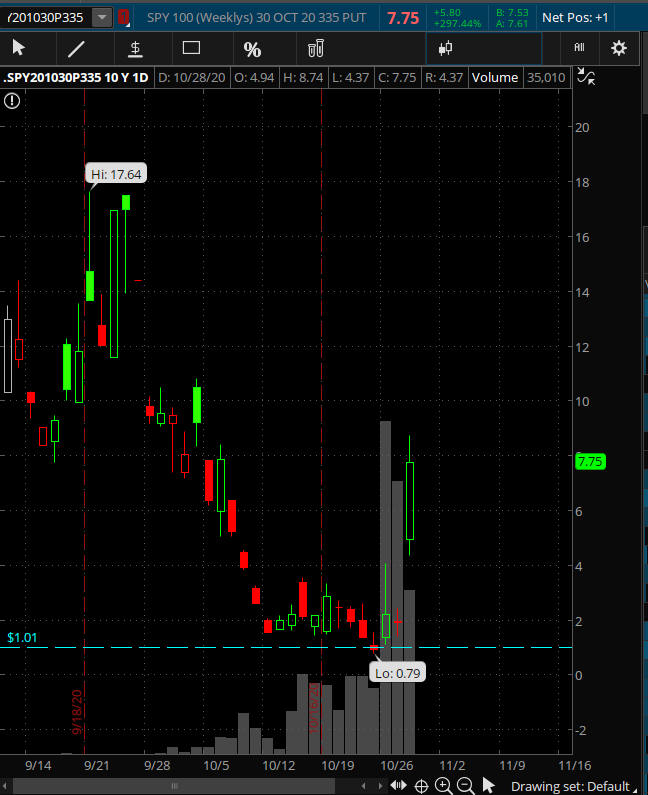648x795 pixels.
Task: Select the trendline drawing tool
Action: [x=76, y=49]
